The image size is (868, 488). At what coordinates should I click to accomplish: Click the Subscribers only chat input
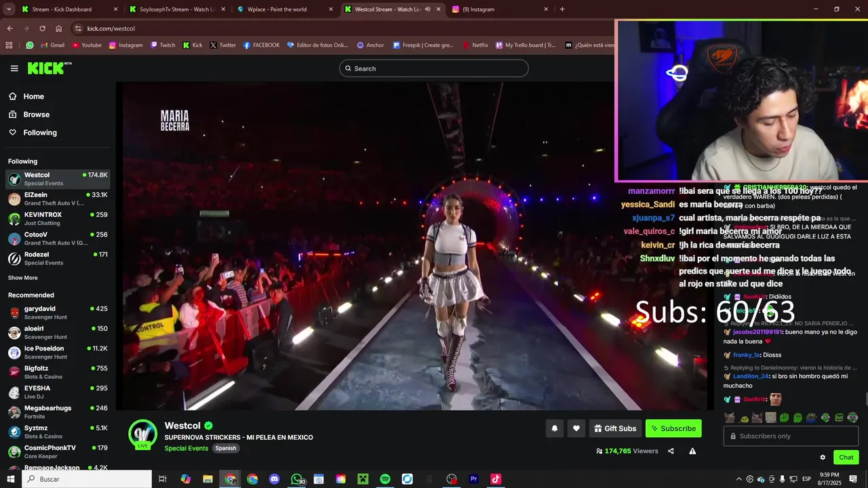coord(791,436)
